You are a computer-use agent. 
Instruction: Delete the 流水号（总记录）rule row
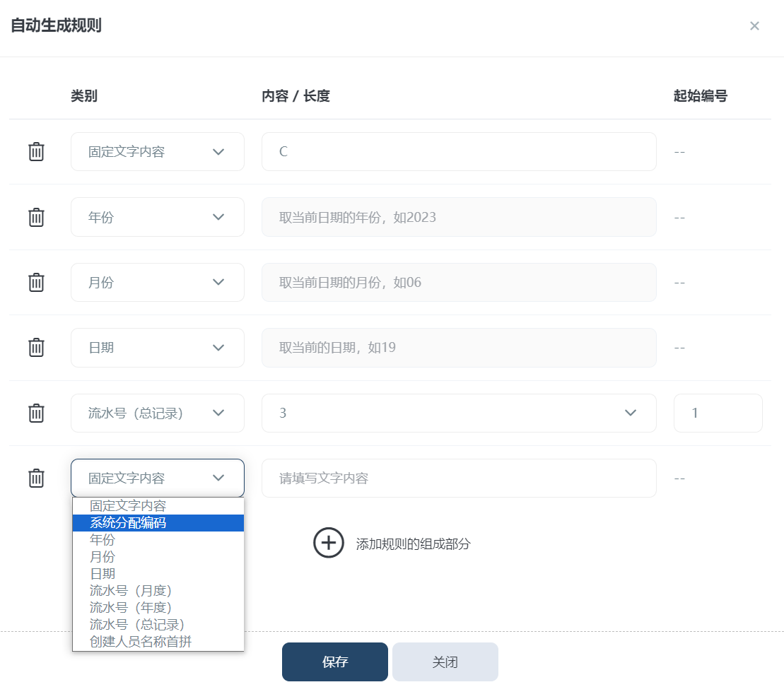pyautogui.click(x=36, y=413)
